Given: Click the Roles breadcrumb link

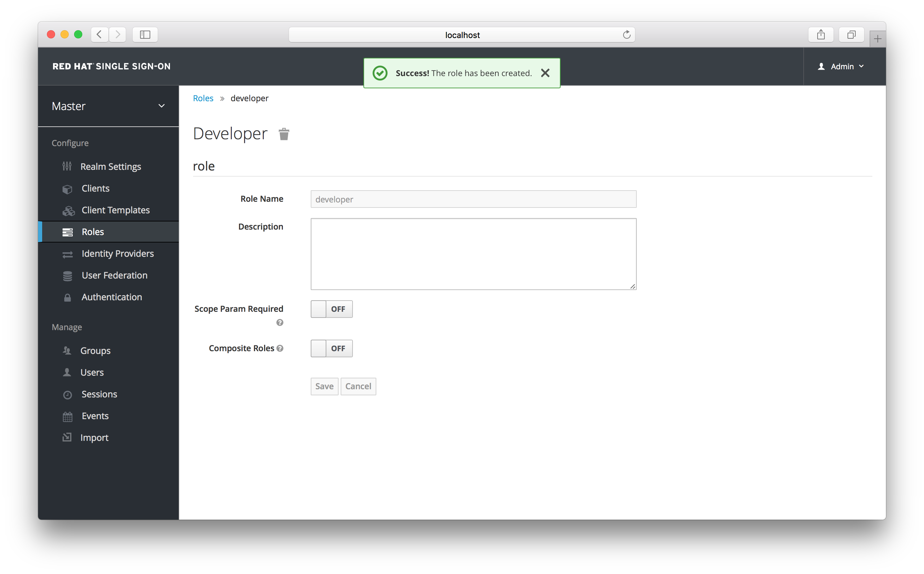Looking at the screenshot, I should click(203, 98).
